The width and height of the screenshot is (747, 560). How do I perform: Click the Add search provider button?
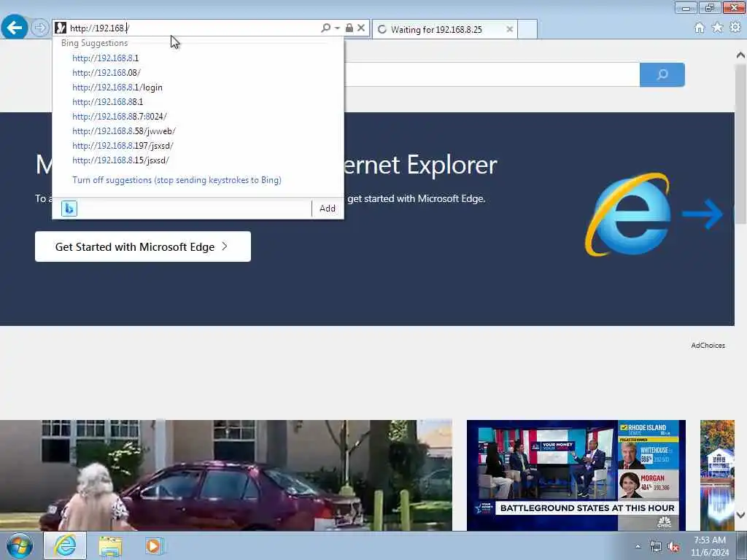pos(328,209)
